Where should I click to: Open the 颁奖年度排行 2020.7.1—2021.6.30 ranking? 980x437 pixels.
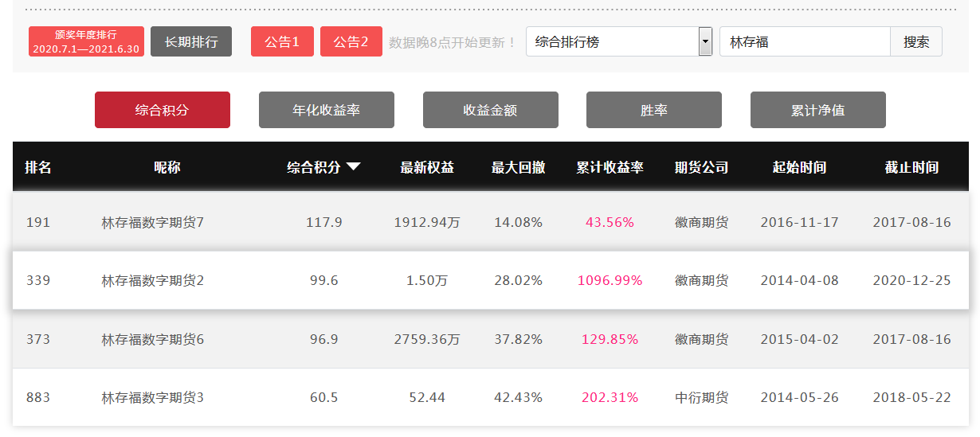point(86,41)
